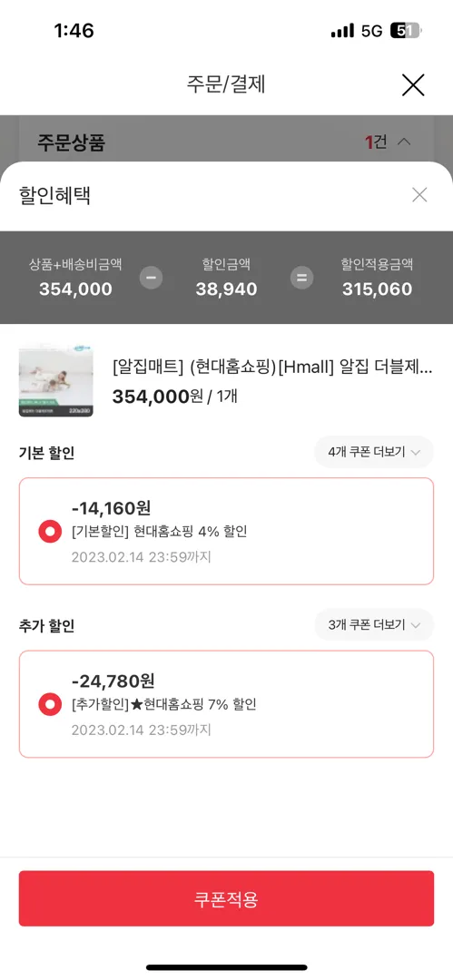Open the 알집매트 product title link

point(272,367)
